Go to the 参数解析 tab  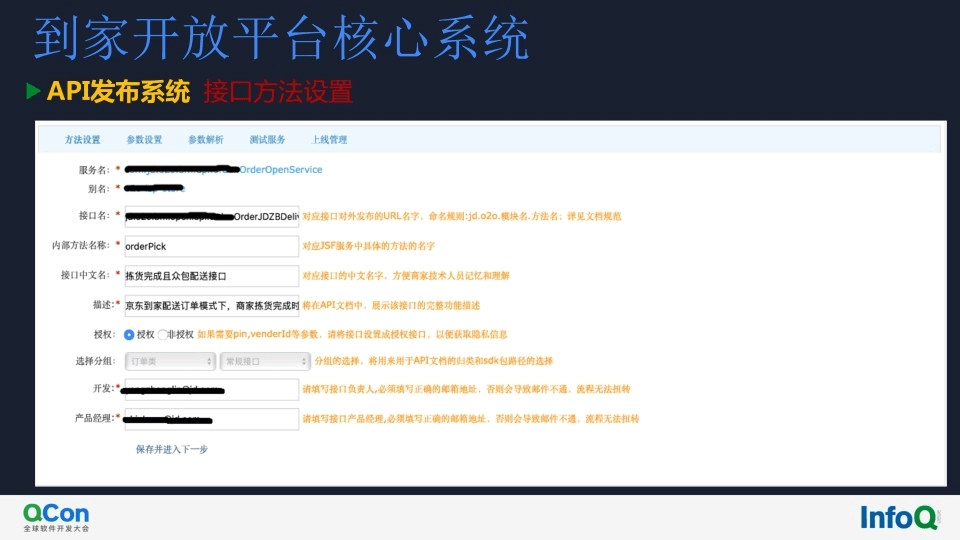[206, 140]
